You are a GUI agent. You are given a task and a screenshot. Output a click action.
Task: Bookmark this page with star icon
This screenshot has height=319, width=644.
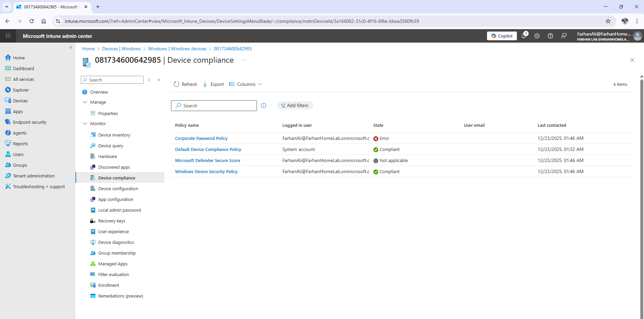pyautogui.click(x=608, y=21)
